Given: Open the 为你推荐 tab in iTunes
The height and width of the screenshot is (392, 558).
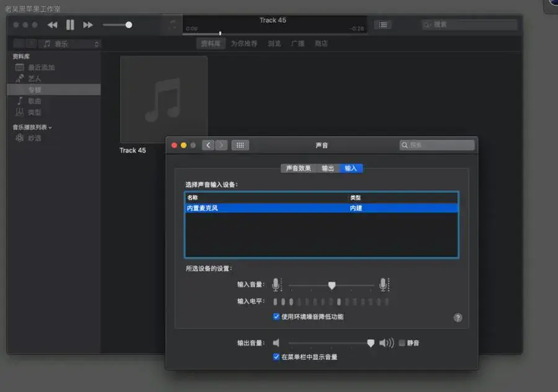Looking at the screenshot, I should tap(244, 44).
